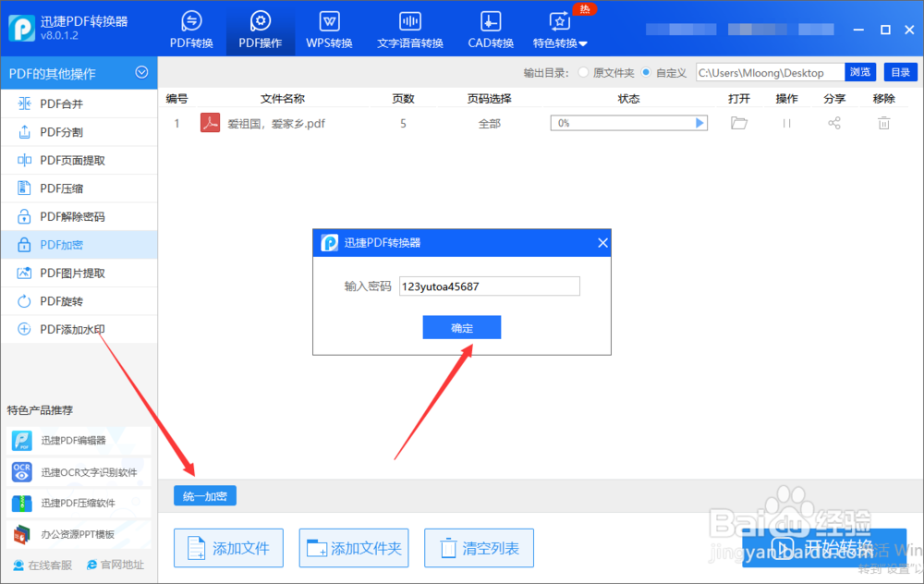Screen dimensions: 924x584
Task: Click the play arrow on progress bar
Action: point(699,123)
